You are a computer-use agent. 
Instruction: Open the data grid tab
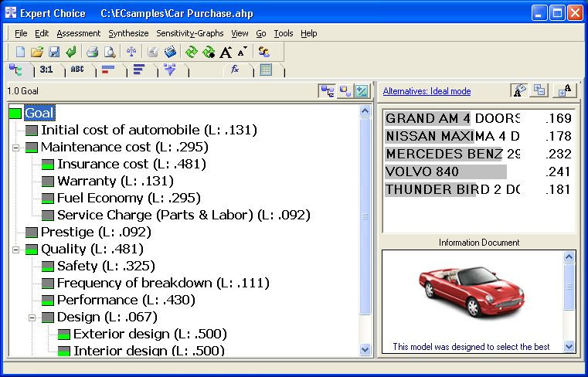(266, 70)
